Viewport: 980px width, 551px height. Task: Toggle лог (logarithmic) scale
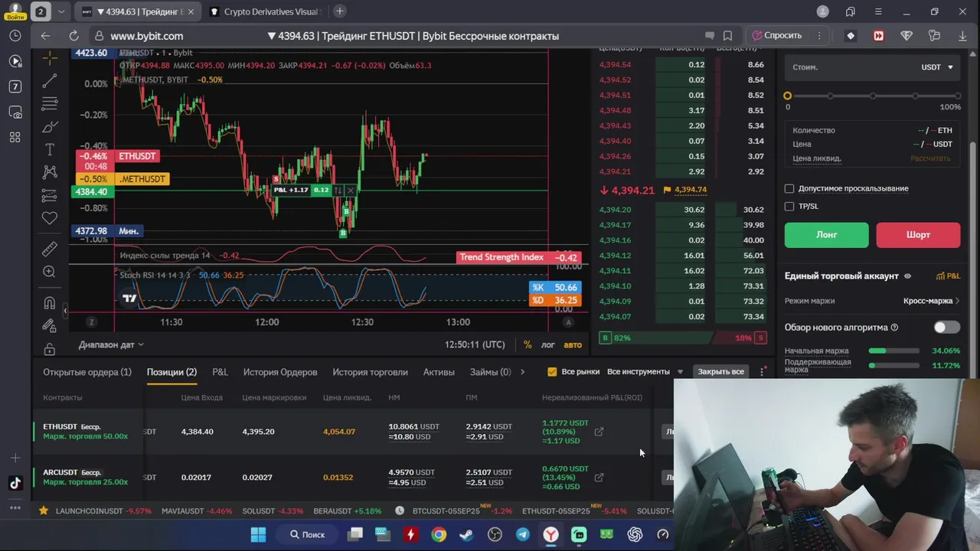pyautogui.click(x=548, y=344)
